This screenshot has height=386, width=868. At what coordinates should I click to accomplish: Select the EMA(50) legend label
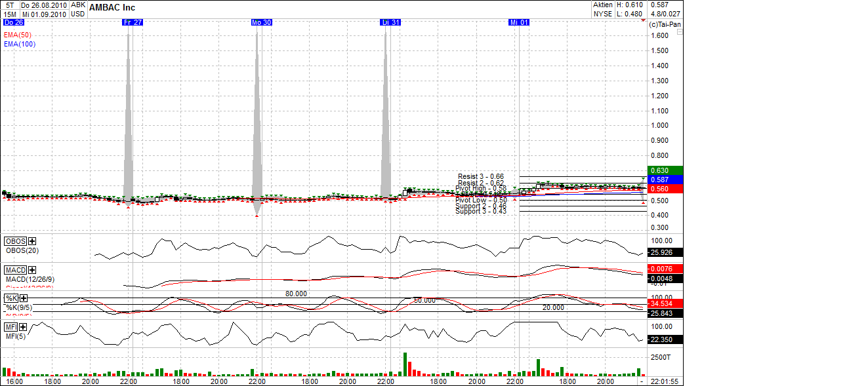[x=18, y=35]
